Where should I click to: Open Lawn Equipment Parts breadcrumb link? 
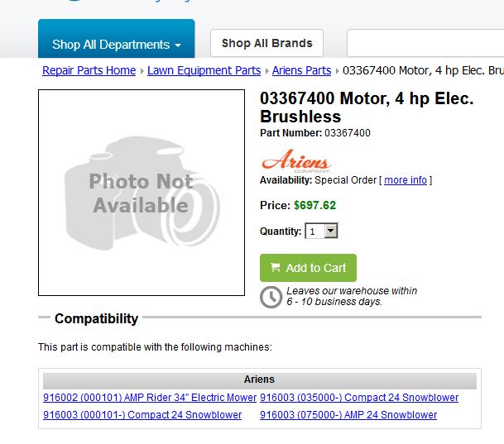pos(204,70)
